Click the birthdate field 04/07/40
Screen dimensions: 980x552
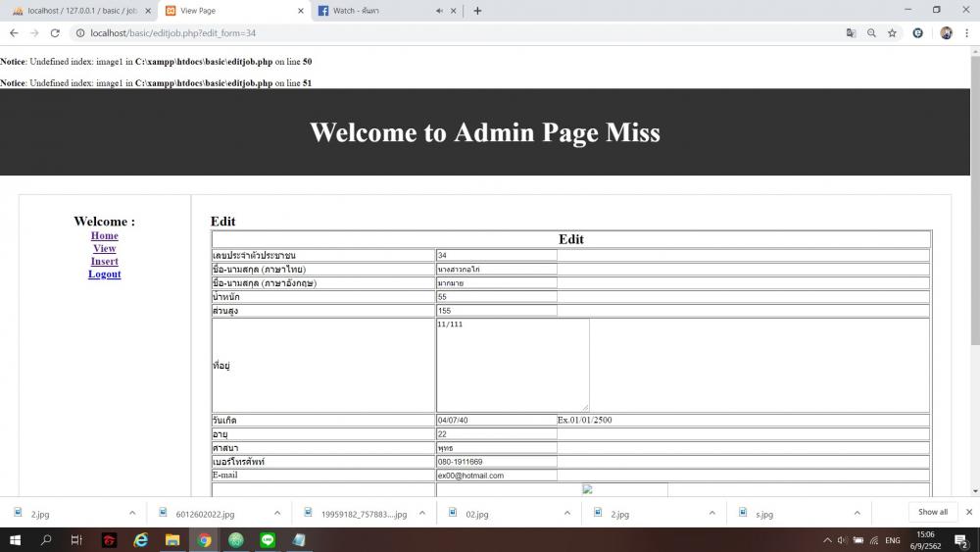point(496,420)
